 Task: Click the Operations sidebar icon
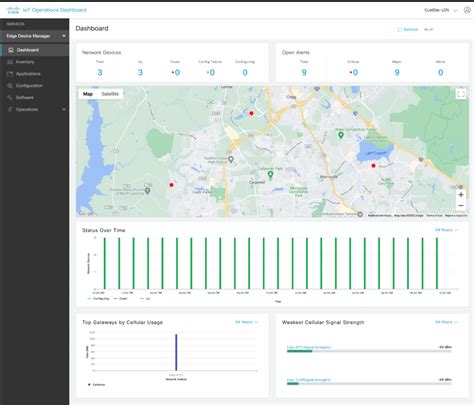10,109
